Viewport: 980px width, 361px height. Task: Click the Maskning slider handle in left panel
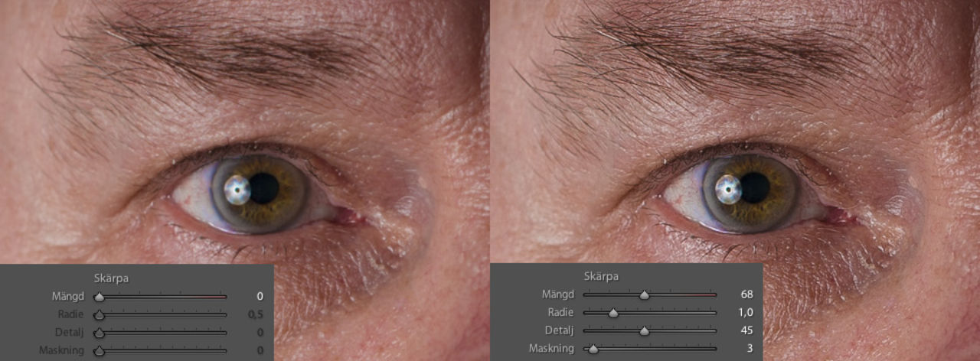pos(99,351)
